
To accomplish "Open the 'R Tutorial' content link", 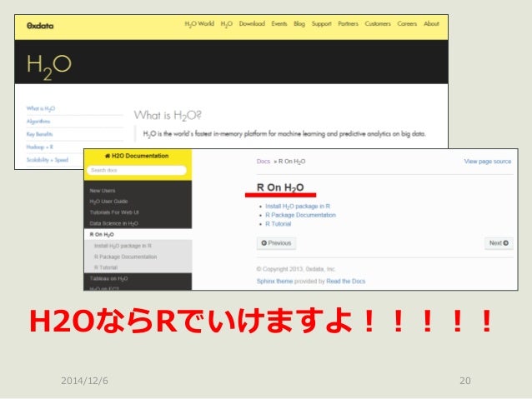I will pyautogui.click(x=279, y=224).
